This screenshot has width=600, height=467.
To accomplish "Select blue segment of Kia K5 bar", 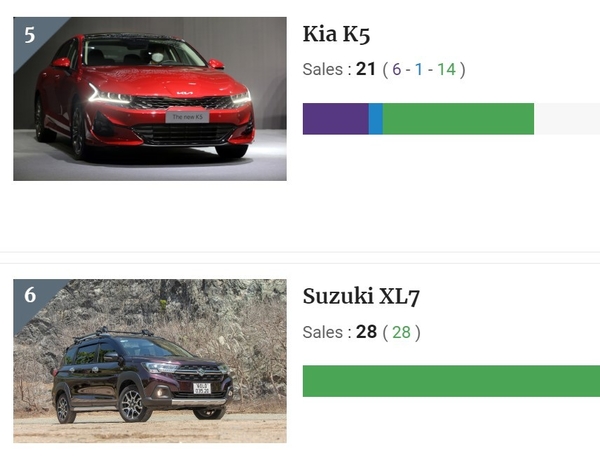I will [x=376, y=119].
